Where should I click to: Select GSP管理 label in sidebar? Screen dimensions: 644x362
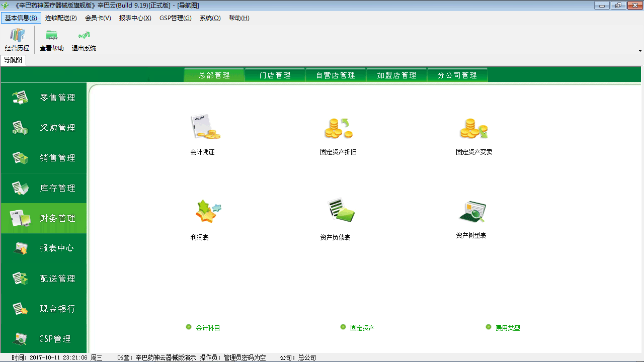55,339
